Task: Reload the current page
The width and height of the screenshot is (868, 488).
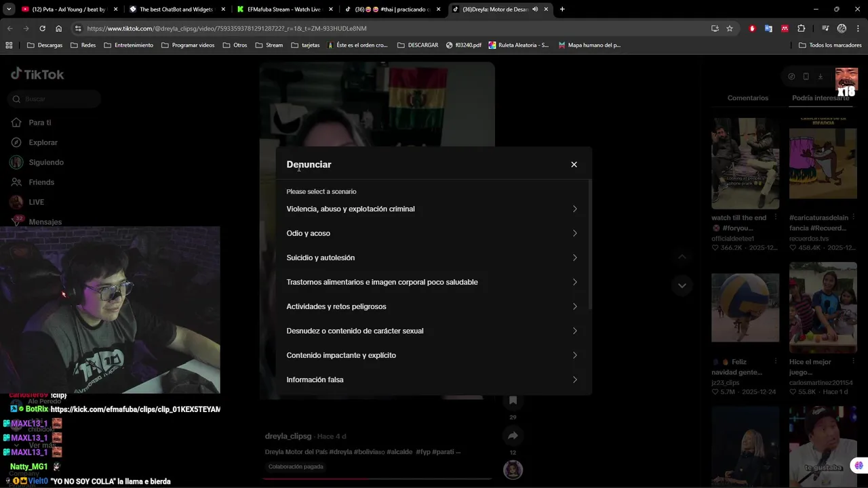Action: click(42, 28)
